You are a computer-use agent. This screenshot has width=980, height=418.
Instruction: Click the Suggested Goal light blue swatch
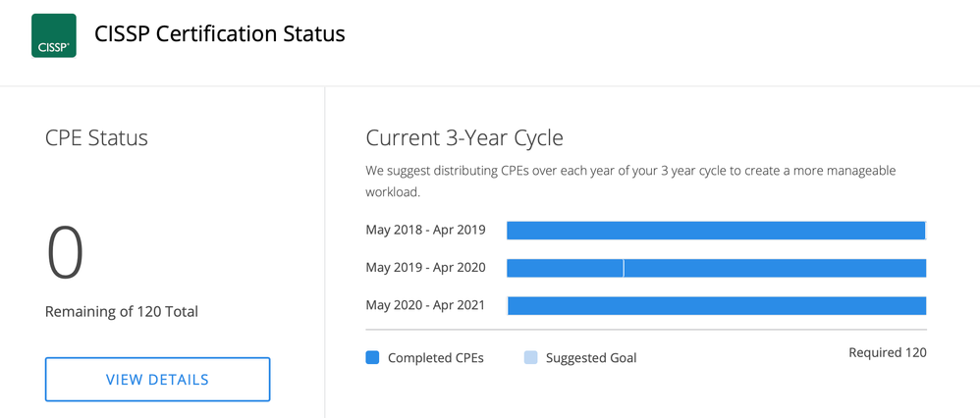[530, 358]
